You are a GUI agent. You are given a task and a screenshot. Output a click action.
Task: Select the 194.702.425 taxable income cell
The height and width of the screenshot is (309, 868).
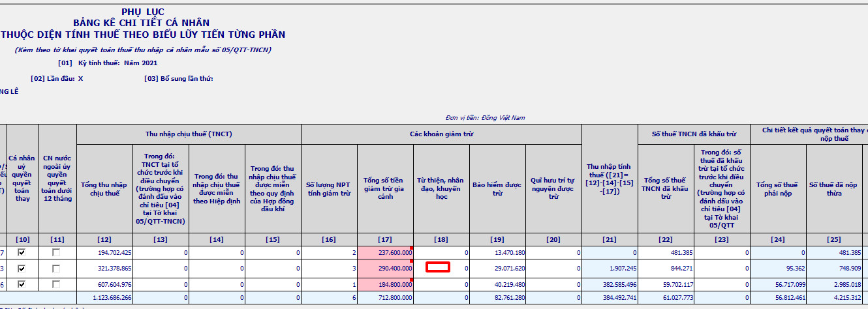(x=104, y=252)
